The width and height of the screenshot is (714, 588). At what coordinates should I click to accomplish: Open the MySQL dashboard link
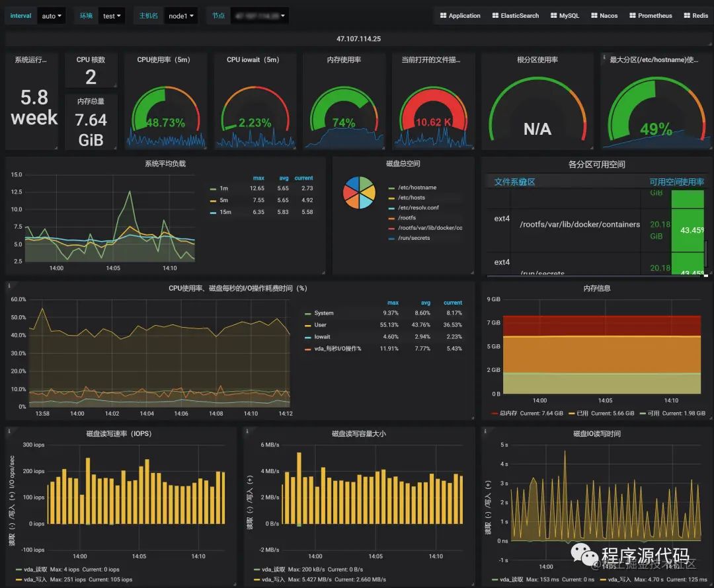coord(565,15)
